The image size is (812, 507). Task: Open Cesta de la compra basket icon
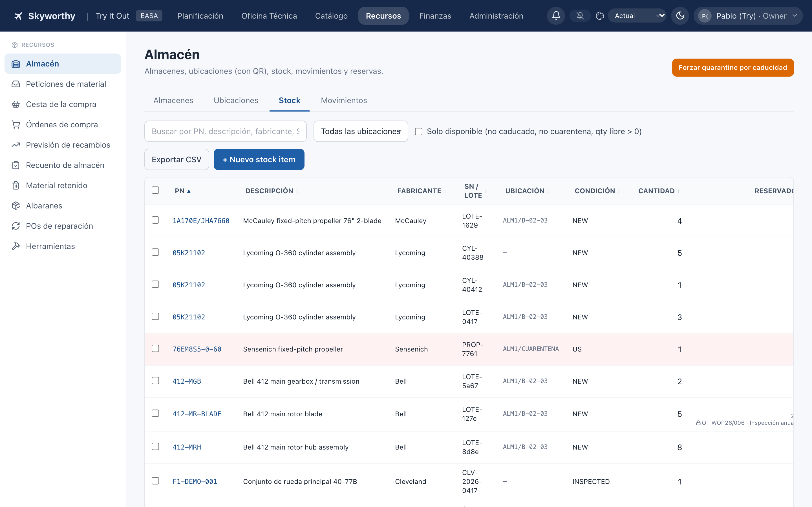(x=16, y=104)
